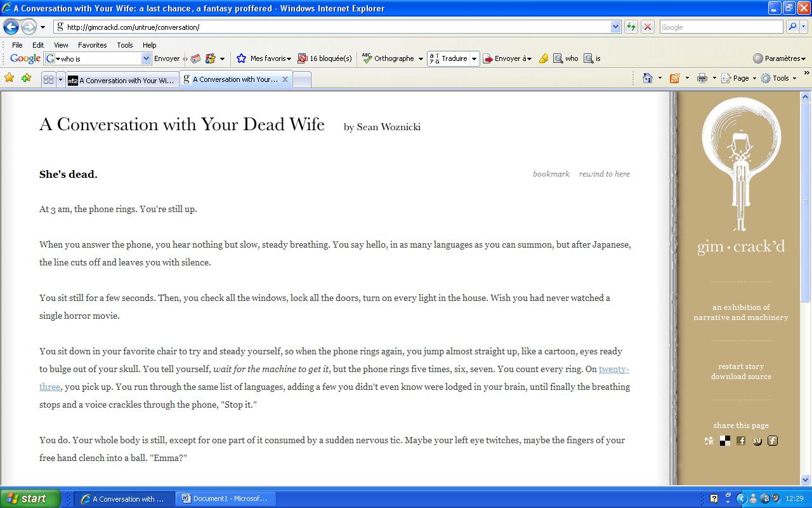Start search with the magnifier icon
812x508 pixels.
click(x=792, y=27)
